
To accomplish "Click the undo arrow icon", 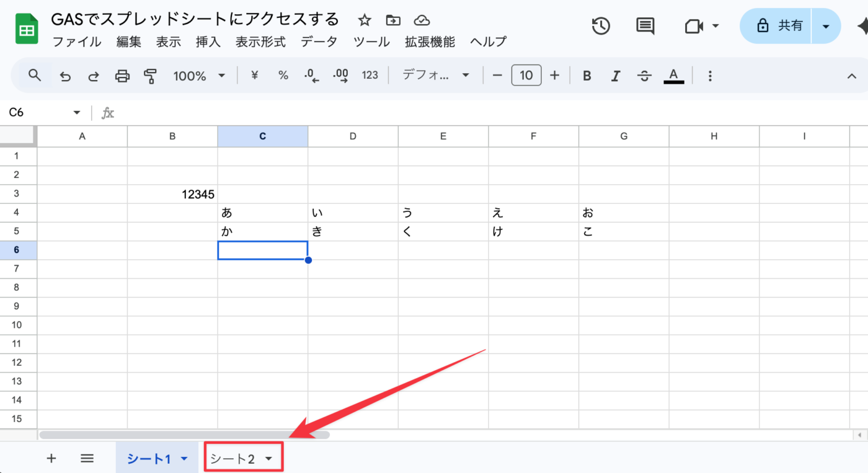I will pyautogui.click(x=65, y=76).
